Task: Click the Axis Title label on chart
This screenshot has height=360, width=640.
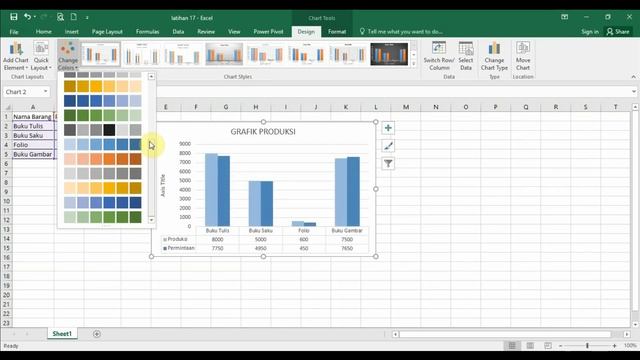Action: 163,185
